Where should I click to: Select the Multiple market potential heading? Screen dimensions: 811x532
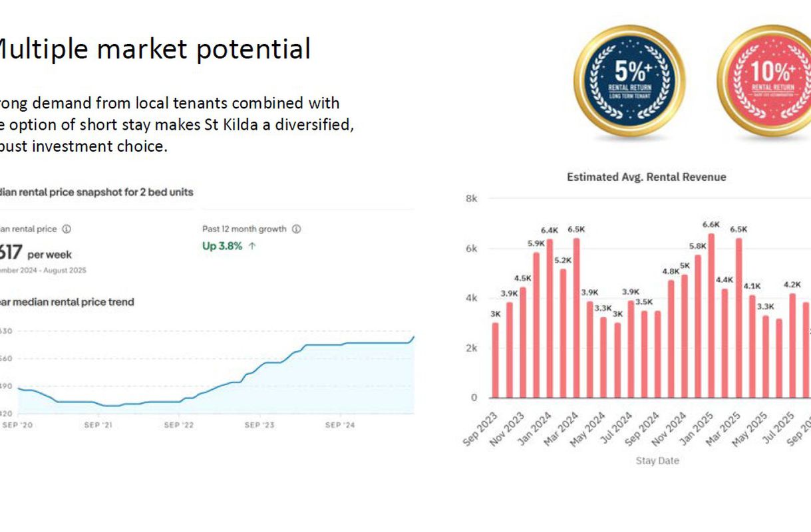pos(154,49)
